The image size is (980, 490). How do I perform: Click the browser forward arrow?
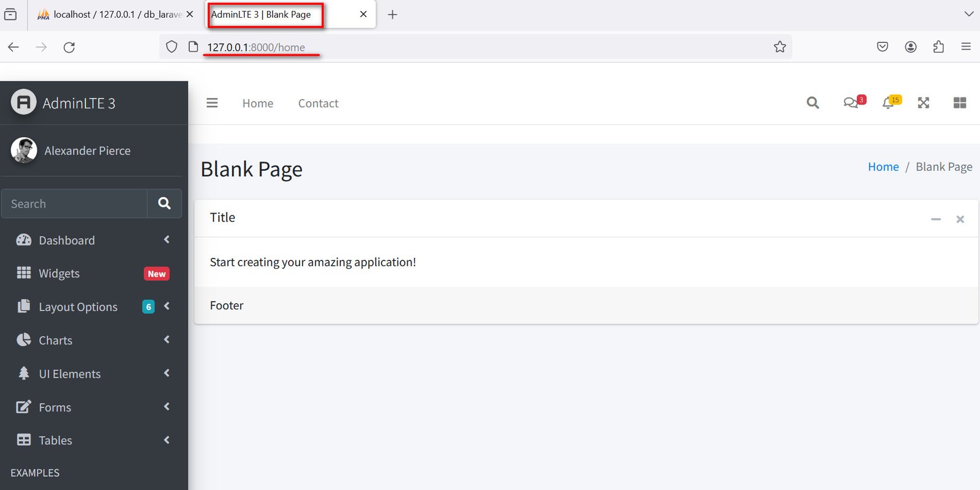pos(41,47)
